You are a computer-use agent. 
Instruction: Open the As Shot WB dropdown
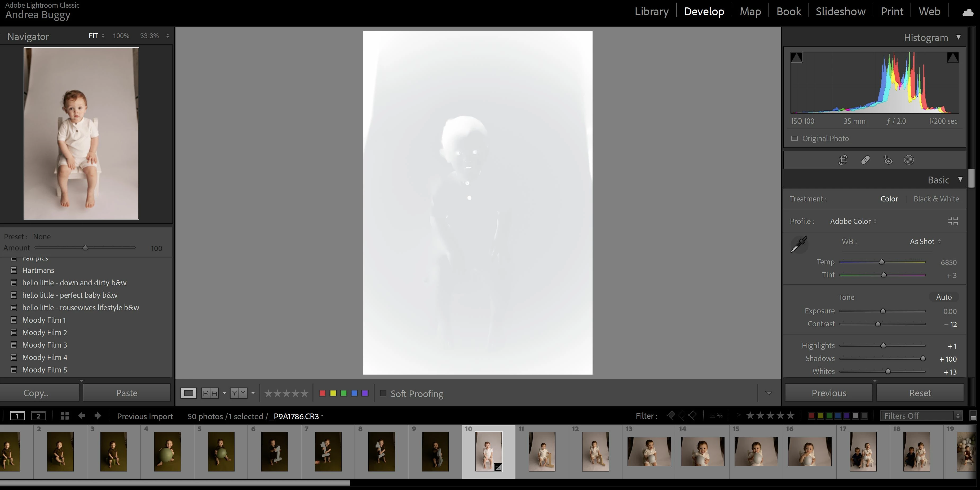pos(925,241)
